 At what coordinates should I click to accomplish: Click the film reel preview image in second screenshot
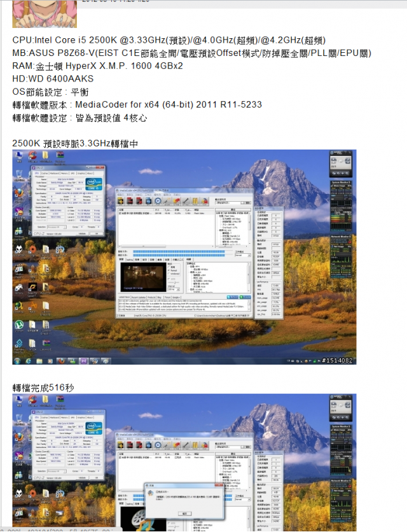[143, 520]
